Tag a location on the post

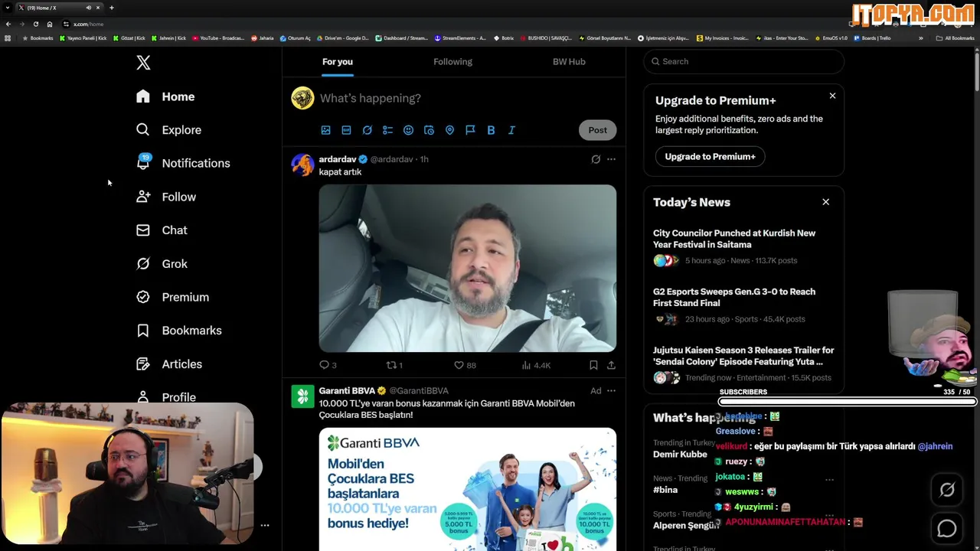(449, 130)
